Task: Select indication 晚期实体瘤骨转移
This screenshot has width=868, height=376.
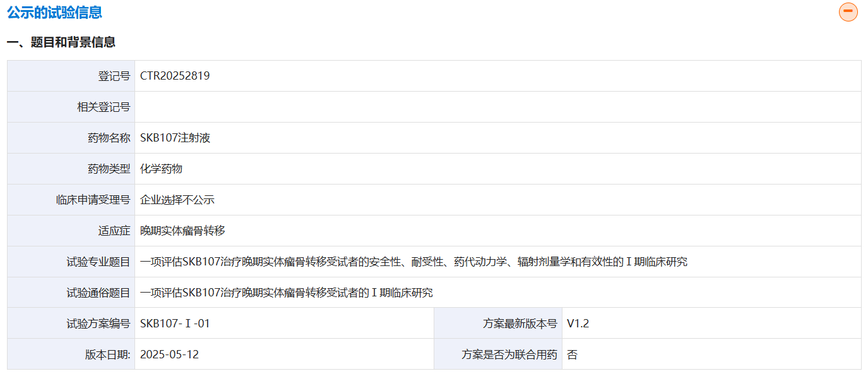Action: click(182, 231)
